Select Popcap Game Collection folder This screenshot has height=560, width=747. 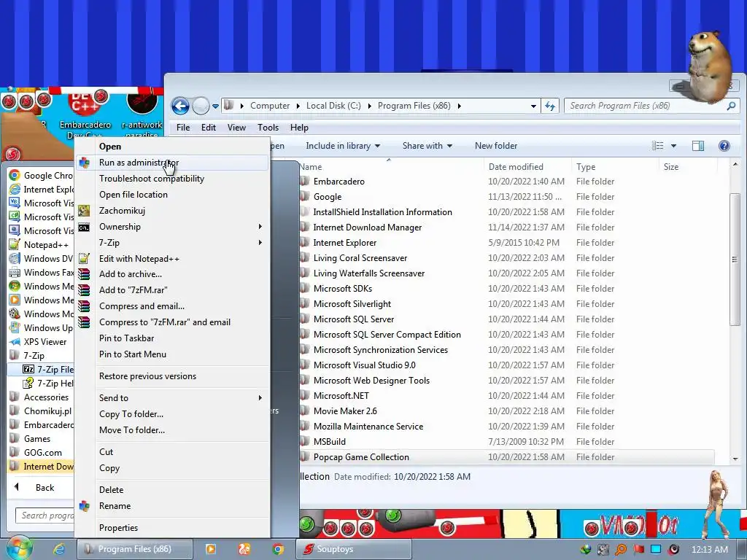pyautogui.click(x=361, y=457)
